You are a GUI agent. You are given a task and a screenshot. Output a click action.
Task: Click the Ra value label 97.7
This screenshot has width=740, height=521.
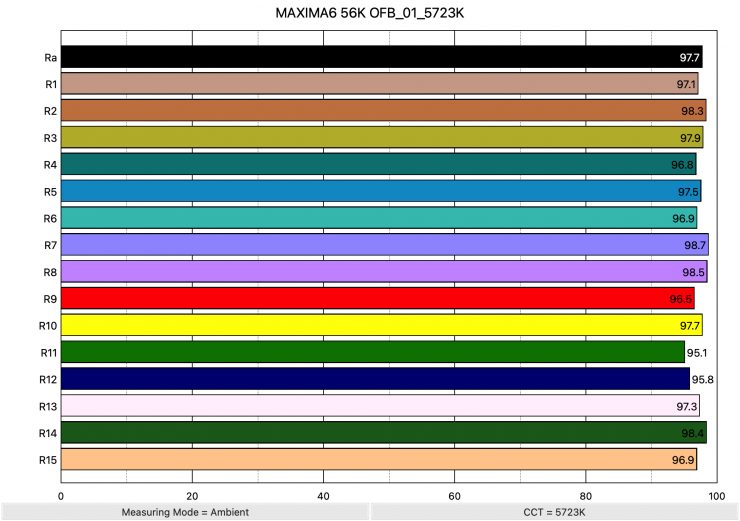[688, 58]
